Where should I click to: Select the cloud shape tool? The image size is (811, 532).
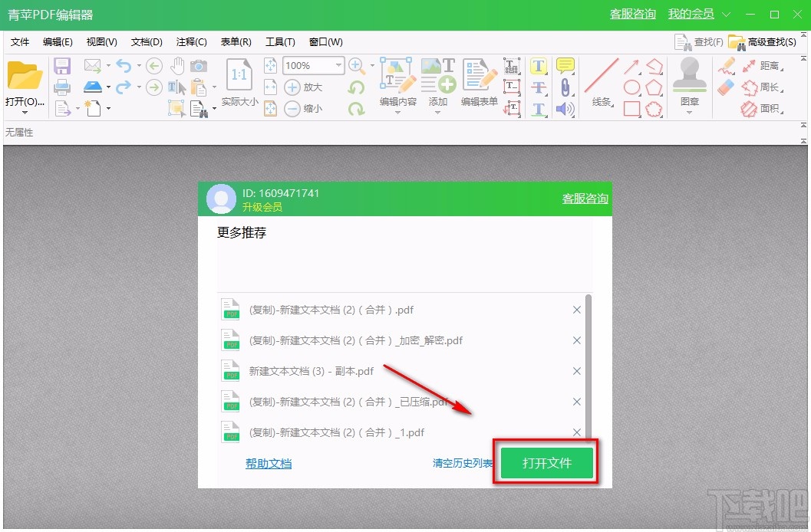[654, 108]
